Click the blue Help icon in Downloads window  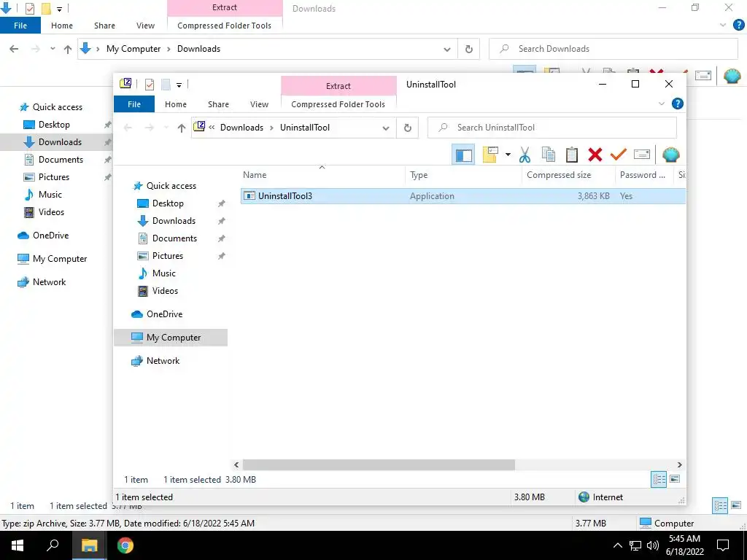pos(738,26)
